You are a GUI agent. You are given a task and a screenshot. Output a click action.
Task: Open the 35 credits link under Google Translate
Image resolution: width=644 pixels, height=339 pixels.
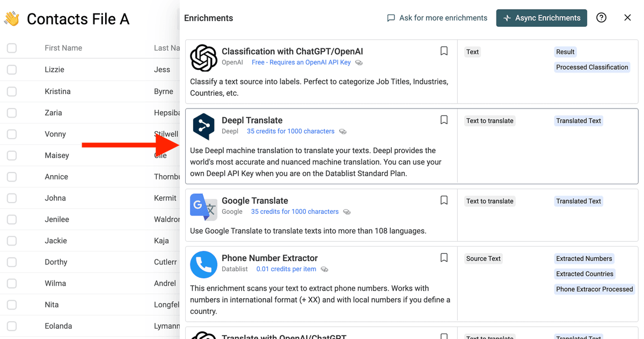pyautogui.click(x=295, y=212)
